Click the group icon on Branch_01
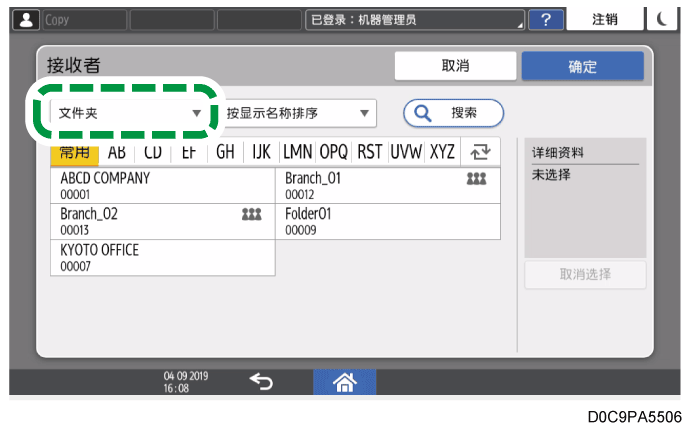The image size is (691, 427). pyautogui.click(x=476, y=178)
